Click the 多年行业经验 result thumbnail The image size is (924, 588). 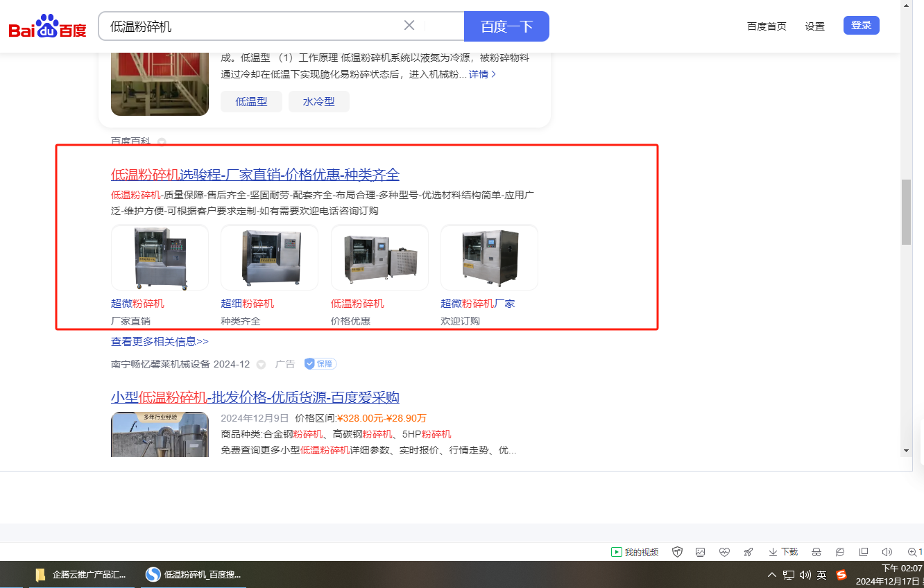[x=160, y=435]
